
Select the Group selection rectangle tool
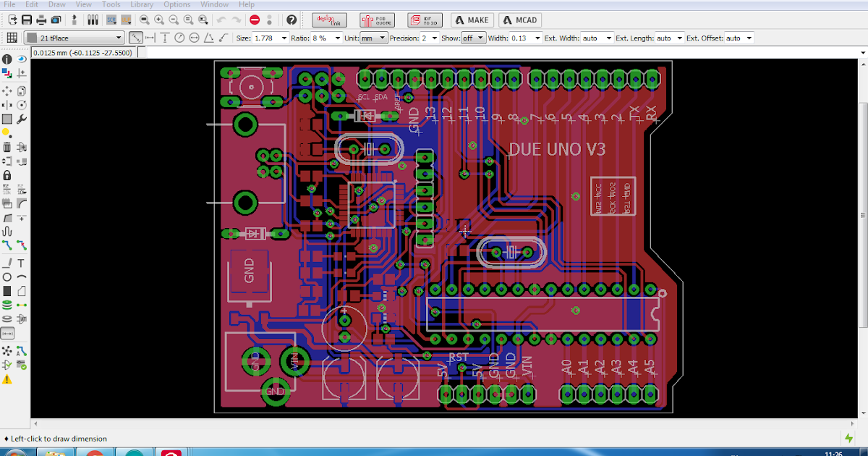pyautogui.click(x=7, y=119)
